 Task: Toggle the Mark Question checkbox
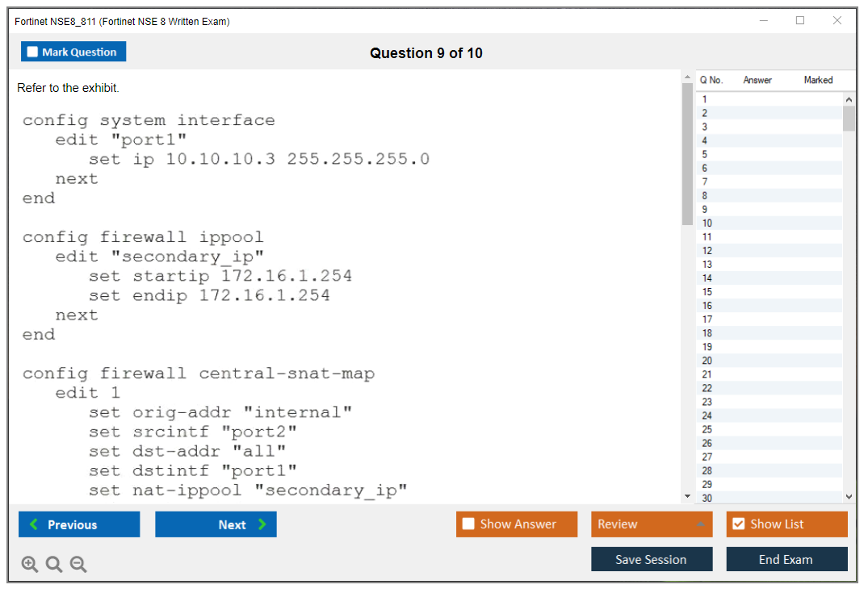[33, 52]
